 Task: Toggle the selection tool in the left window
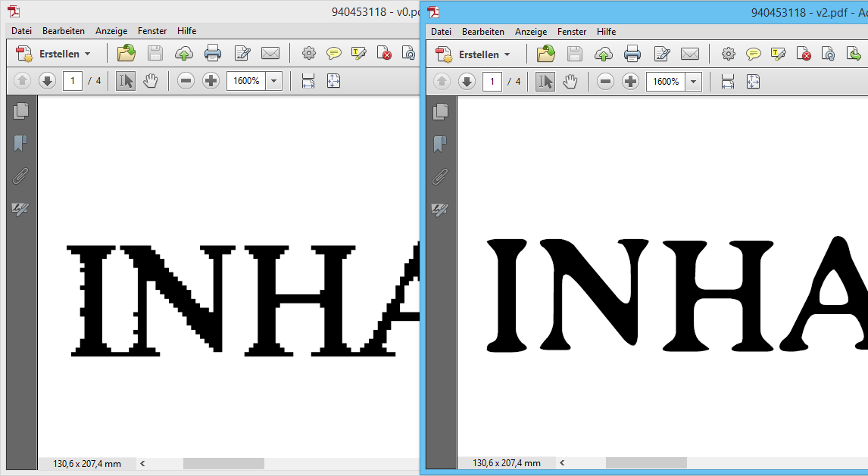pos(126,81)
